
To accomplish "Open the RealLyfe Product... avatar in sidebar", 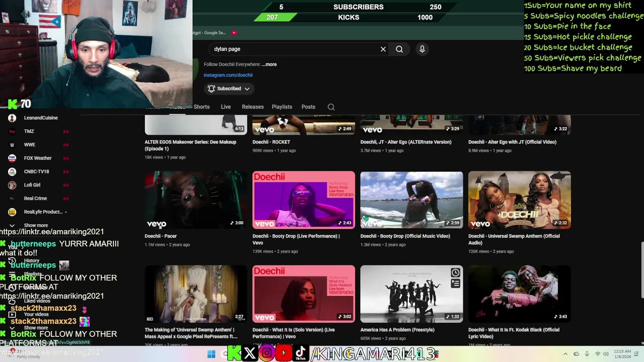I will tap(12, 212).
